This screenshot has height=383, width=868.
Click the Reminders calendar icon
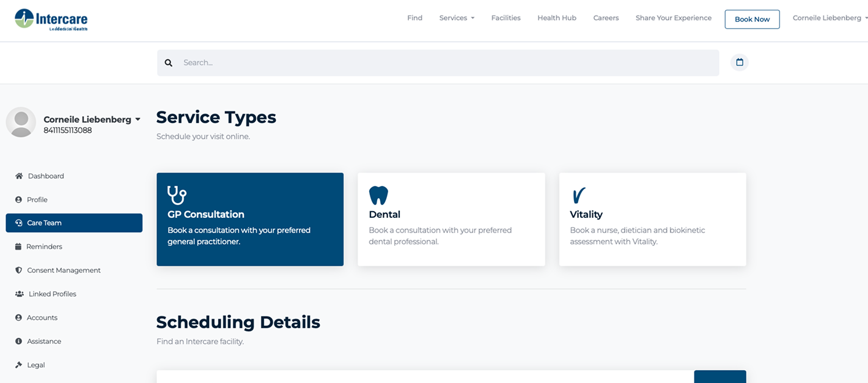click(18, 247)
